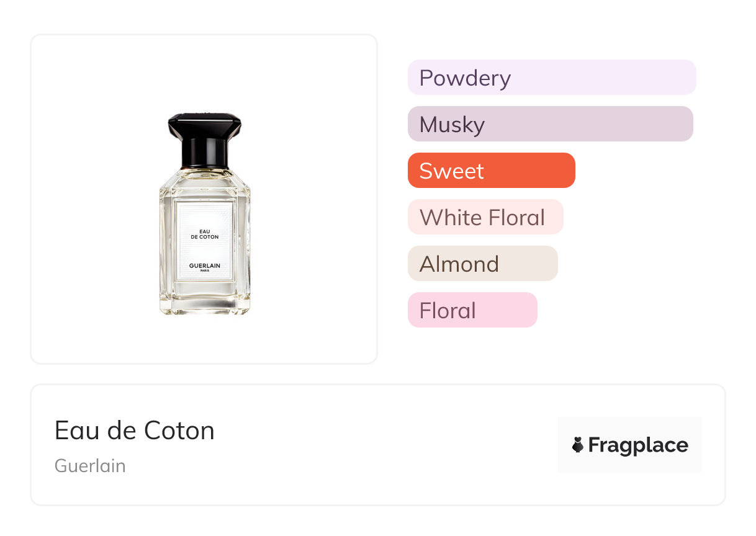Viewport: 756px width, 536px height.
Task: Click the Fragplace flower logo icon
Action: pos(578,445)
